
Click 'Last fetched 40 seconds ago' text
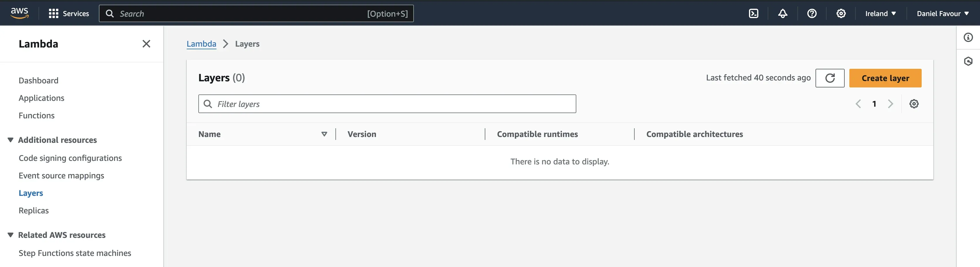coord(758,78)
